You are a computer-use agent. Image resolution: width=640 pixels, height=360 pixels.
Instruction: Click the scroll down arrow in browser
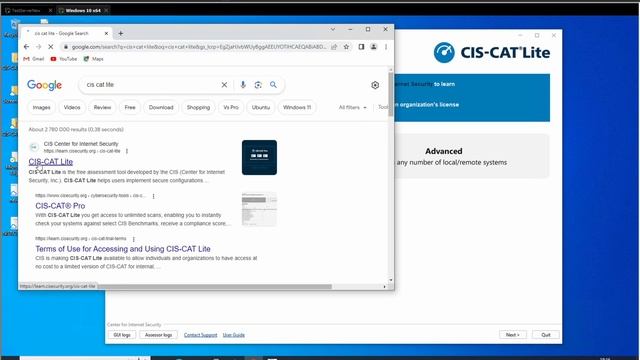[391, 280]
